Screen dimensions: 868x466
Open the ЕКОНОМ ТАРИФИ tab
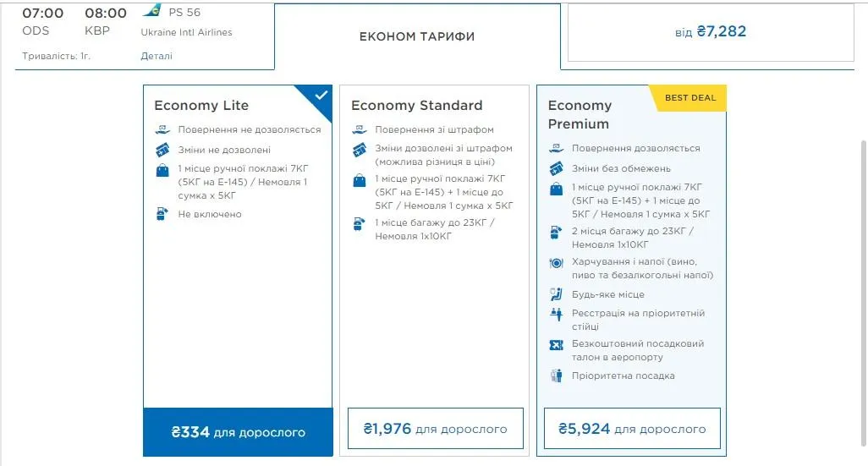(417, 37)
